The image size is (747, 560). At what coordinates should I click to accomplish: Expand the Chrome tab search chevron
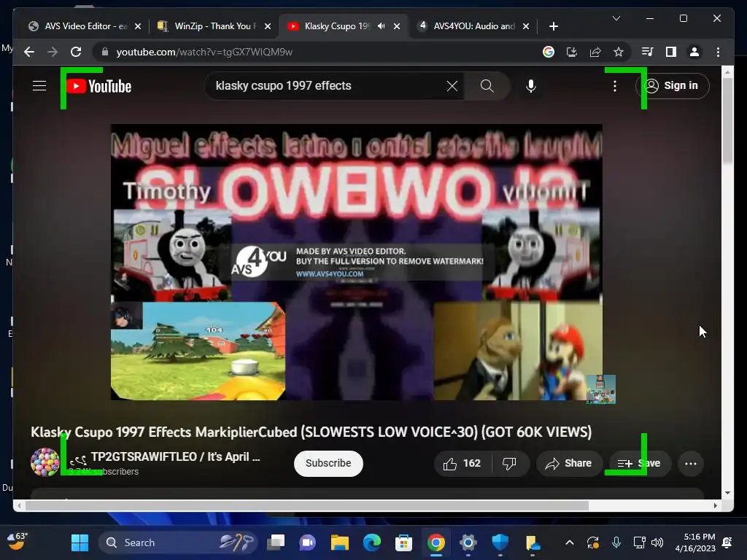coord(616,18)
